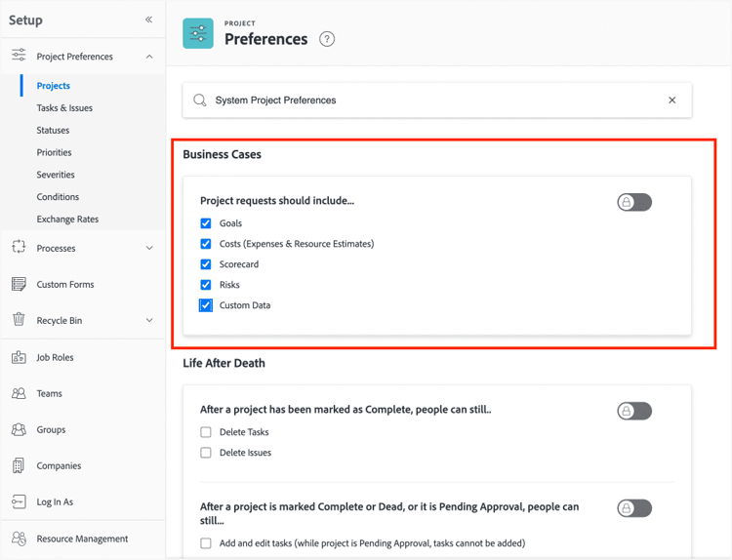Uncheck the Scorecard checkbox

(x=206, y=264)
